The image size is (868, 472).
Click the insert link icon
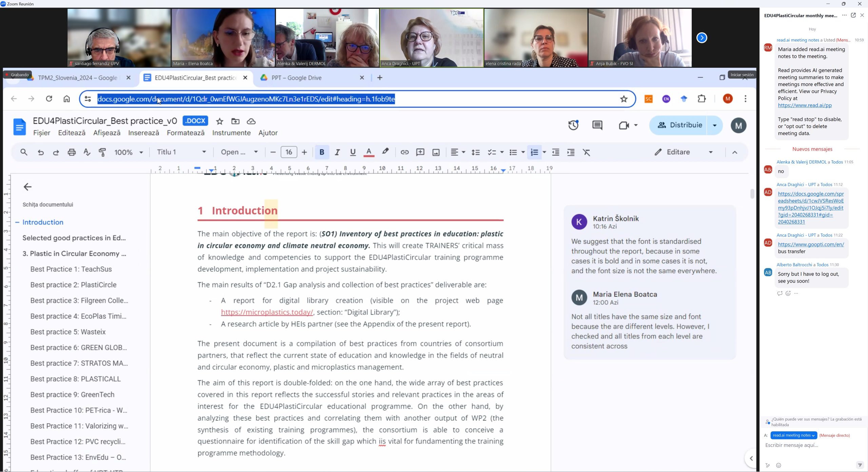404,152
